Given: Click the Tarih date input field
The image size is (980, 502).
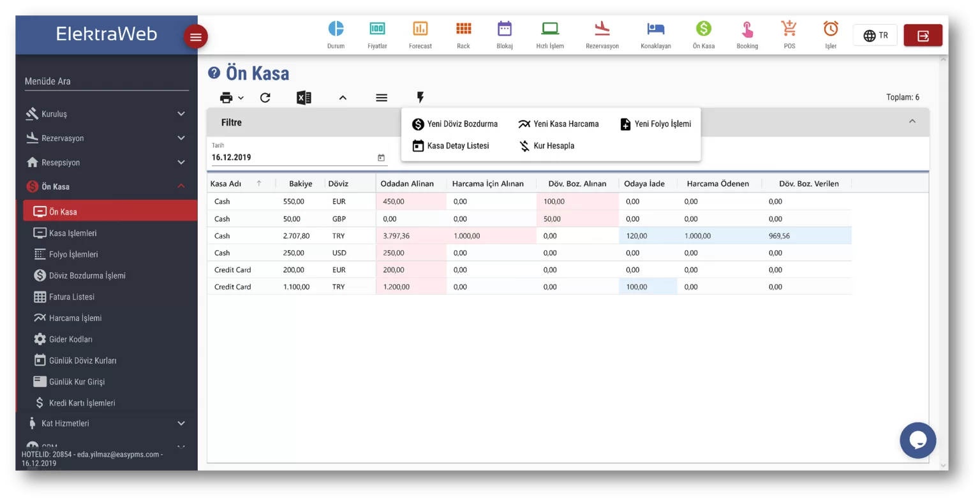Looking at the screenshot, I should (x=293, y=158).
